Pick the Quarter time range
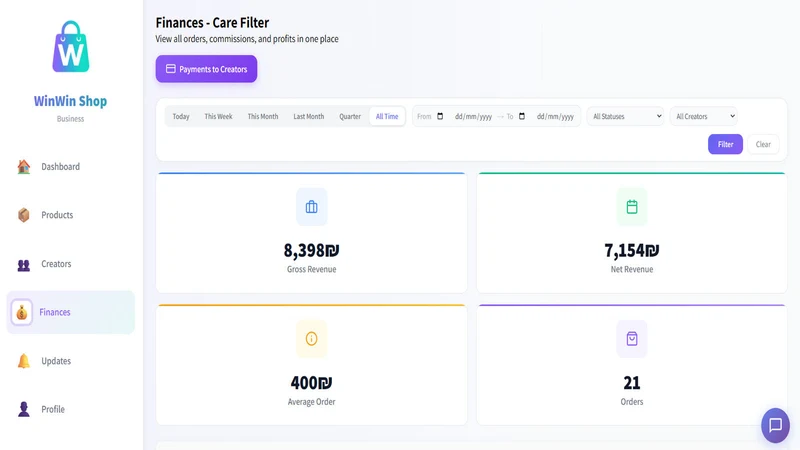Viewport: 800px width, 450px height. [x=350, y=116]
